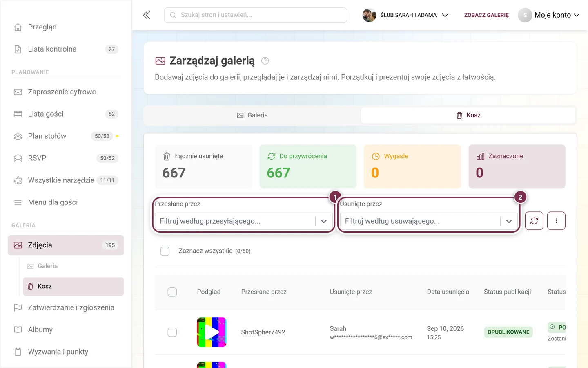Switch to the Galeria tab
588x368 pixels.
click(252, 115)
